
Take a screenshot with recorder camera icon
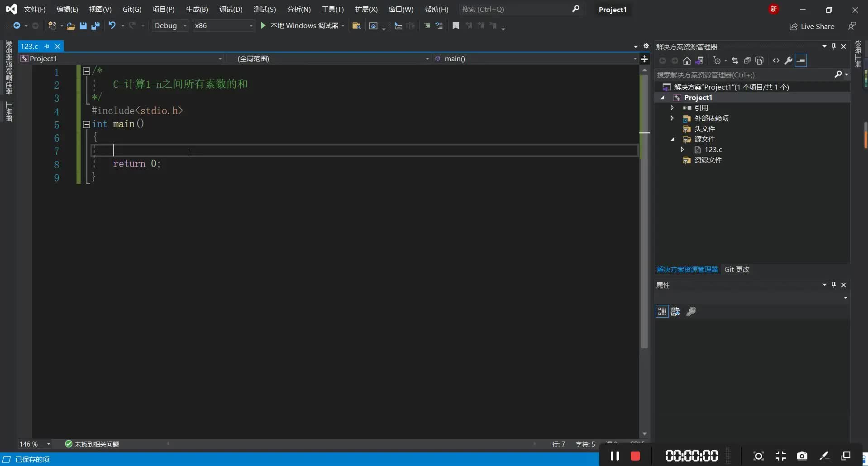[x=802, y=456]
